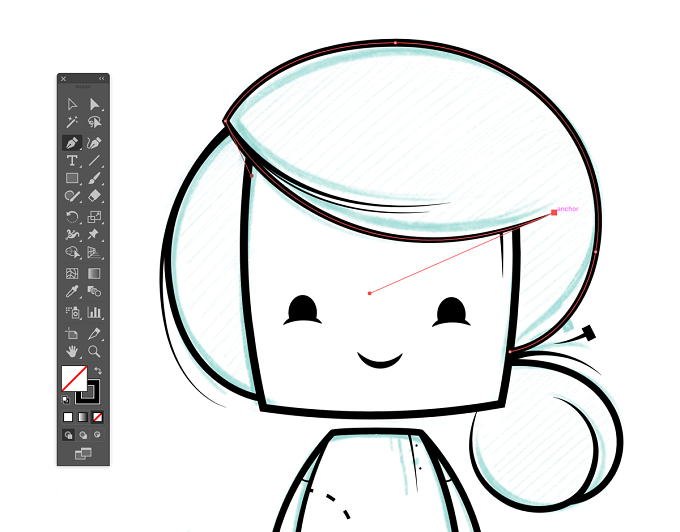This screenshot has width=680, height=532.
Task: Collapse the toolbar with double-arrow
Action: point(101,78)
